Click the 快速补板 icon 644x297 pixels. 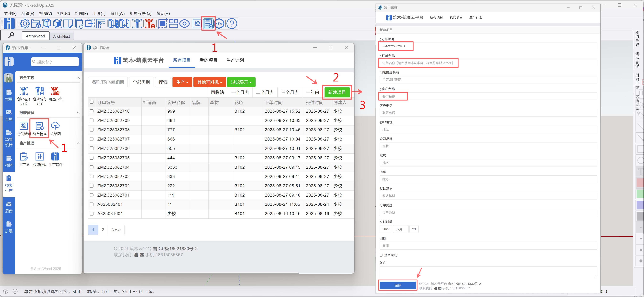tap(40, 157)
